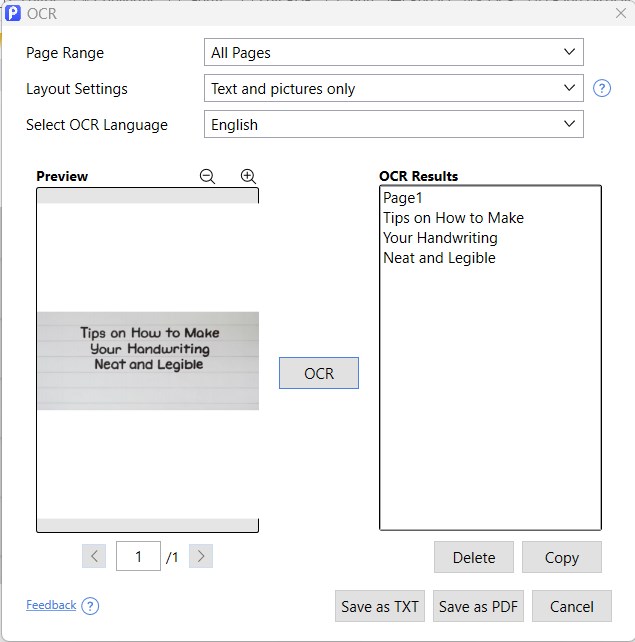Open help icon beside Layout Settings

(601, 88)
